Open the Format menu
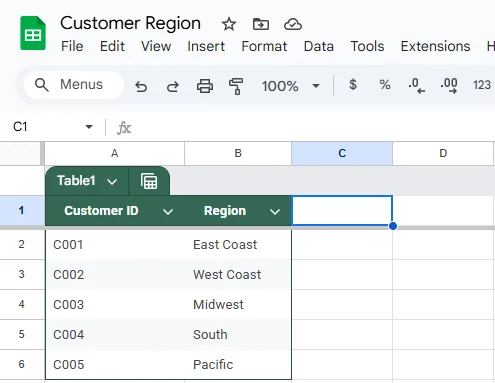The height and width of the screenshot is (383, 495). [264, 46]
